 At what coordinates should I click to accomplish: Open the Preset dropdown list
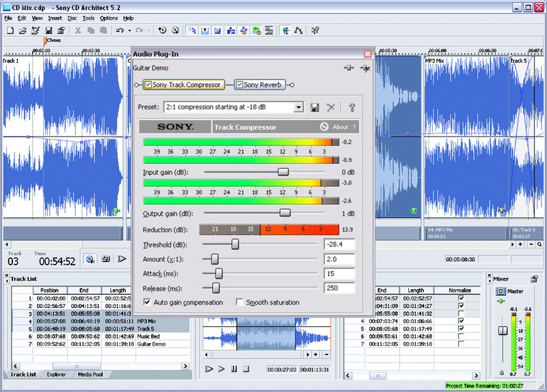click(298, 107)
